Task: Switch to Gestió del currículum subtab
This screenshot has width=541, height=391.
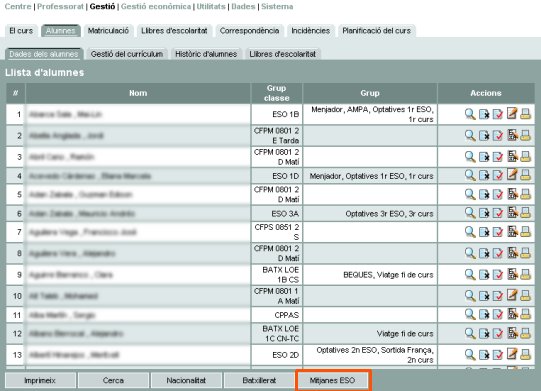Action: pos(127,54)
